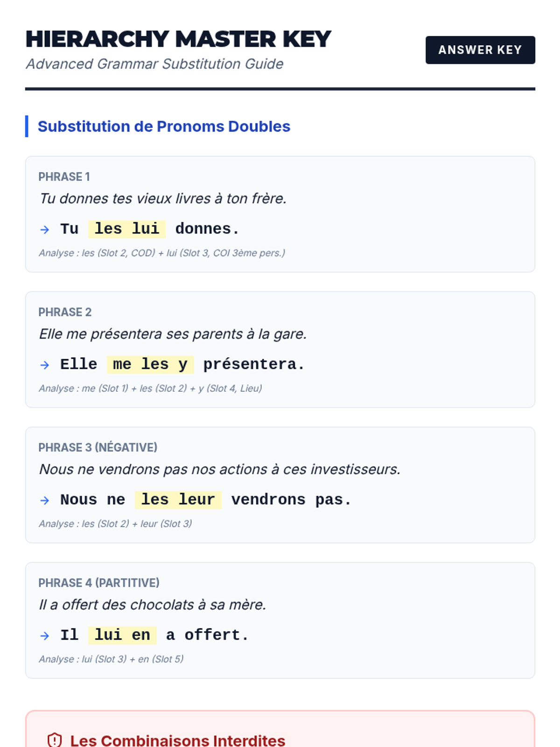Click the arrow icon in Phrase 1

pos(45,229)
